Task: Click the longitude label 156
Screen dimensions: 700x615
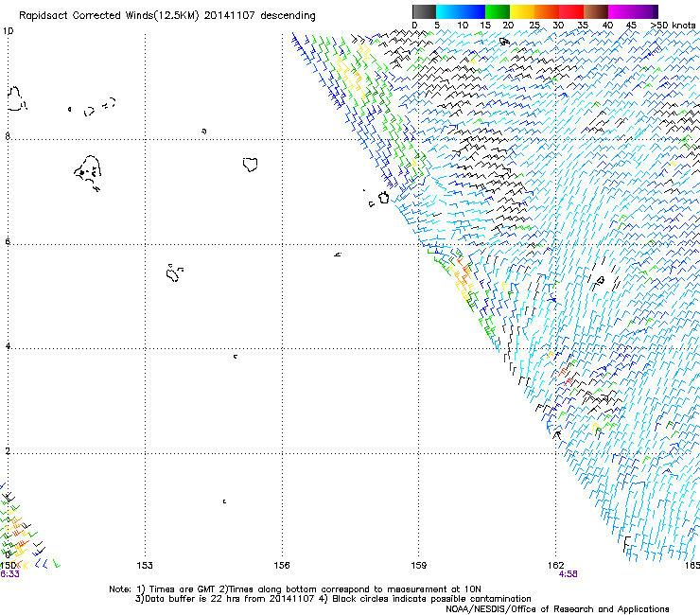Action: point(282,566)
